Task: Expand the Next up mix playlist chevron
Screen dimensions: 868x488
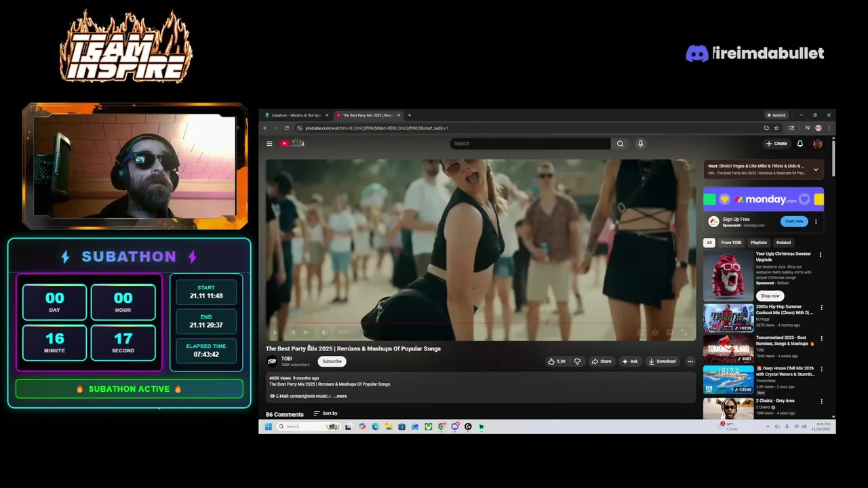Action: point(816,169)
